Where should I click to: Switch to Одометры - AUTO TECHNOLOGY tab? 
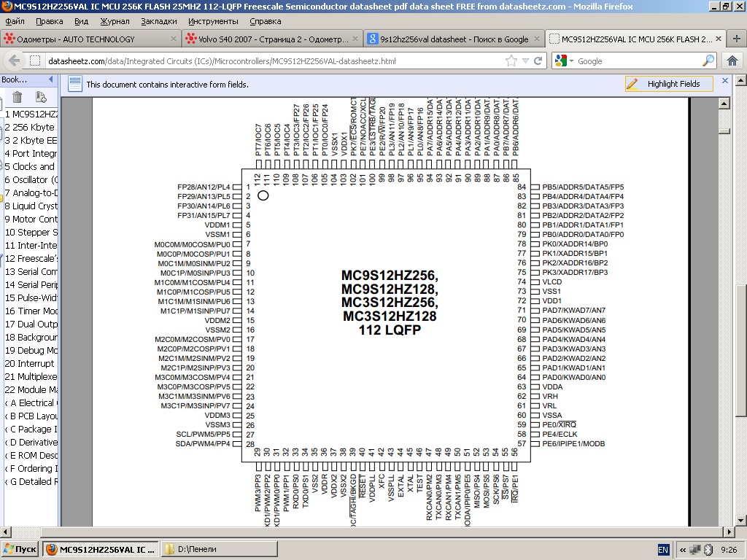[x=90, y=39]
